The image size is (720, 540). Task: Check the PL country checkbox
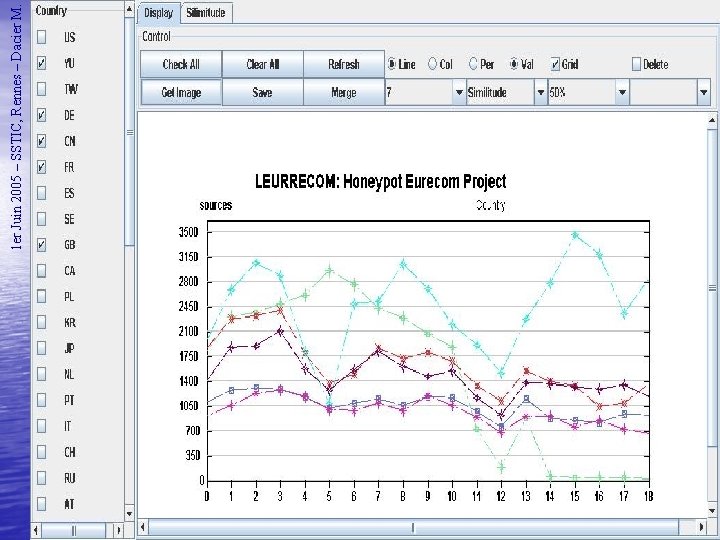point(41,297)
